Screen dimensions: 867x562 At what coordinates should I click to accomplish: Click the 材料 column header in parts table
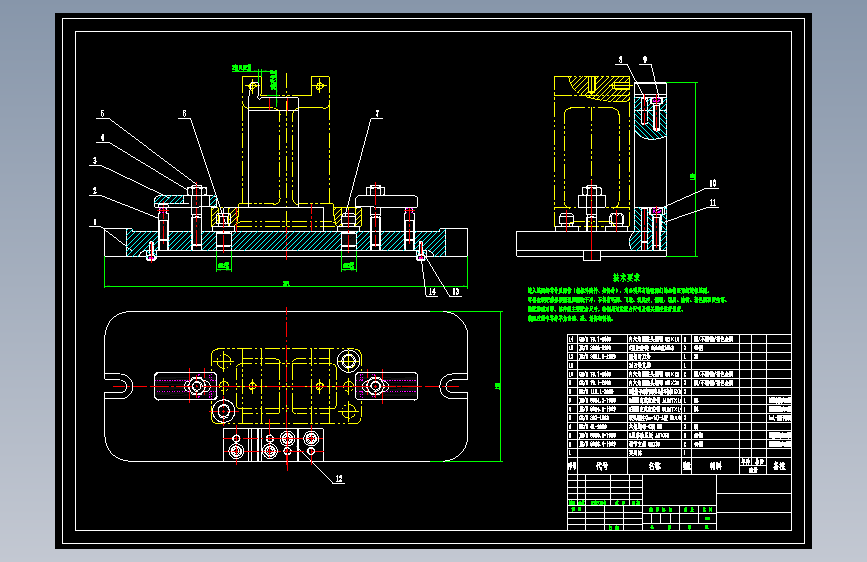tap(715, 466)
